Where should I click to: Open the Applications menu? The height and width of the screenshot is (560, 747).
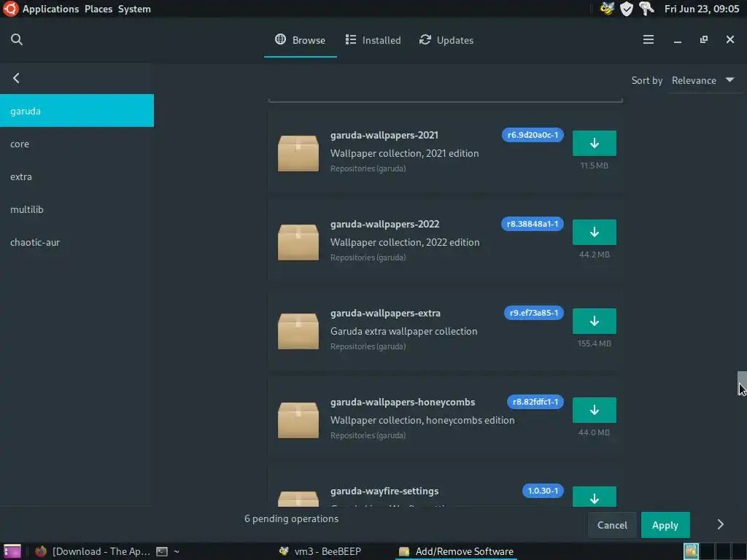click(x=50, y=9)
